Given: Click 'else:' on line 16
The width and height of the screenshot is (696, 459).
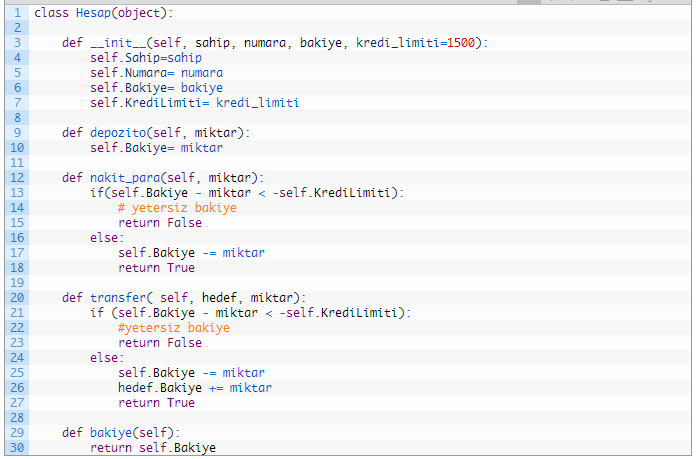Looking at the screenshot, I should tap(107, 238).
